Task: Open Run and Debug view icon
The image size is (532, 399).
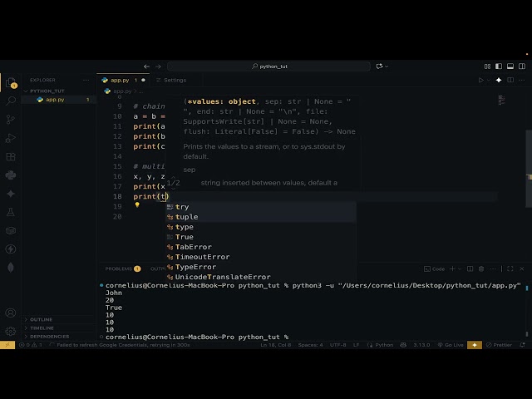Action: click(x=11, y=138)
